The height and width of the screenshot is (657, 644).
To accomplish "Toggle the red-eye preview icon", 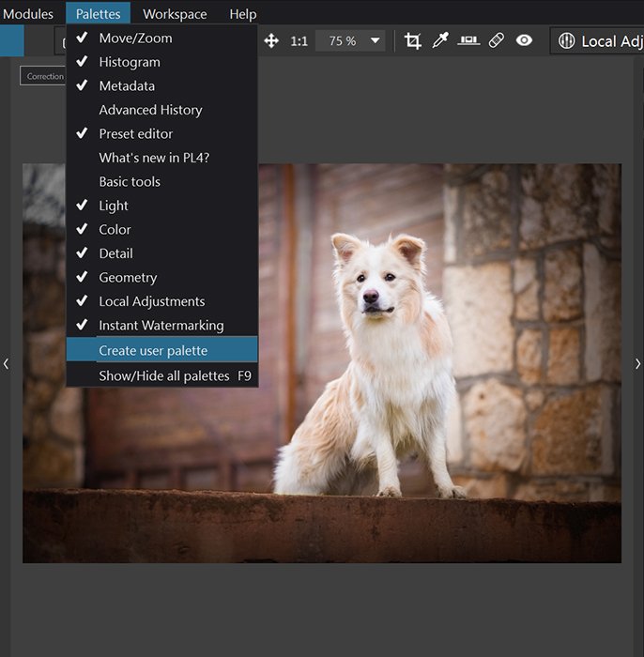I will 524,40.
